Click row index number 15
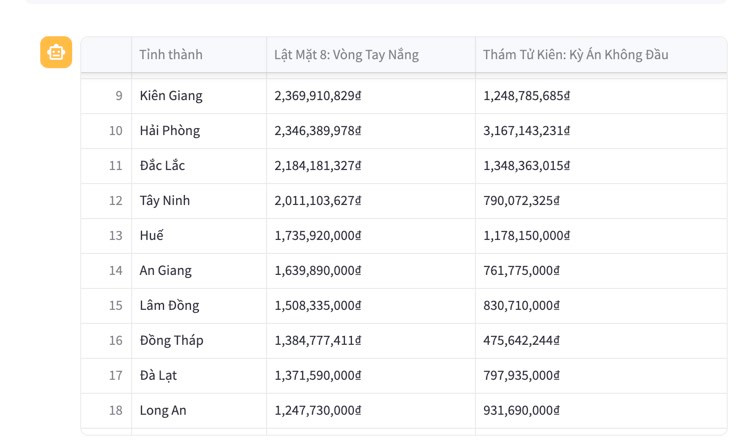Screen dimensions: 740x442 click(116, 305)
